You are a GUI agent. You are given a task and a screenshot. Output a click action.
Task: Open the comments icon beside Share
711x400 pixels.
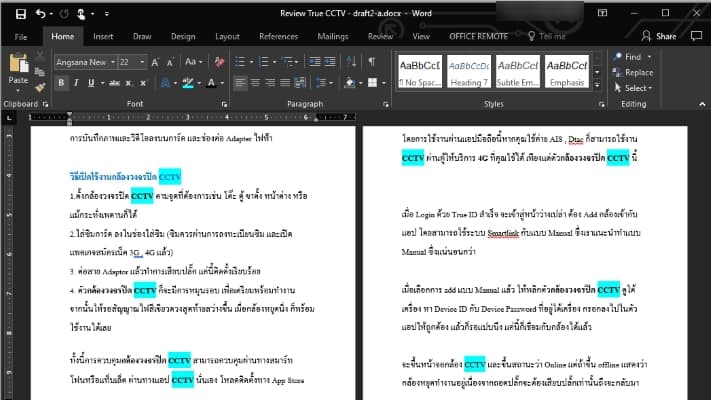tap(696, 36)
